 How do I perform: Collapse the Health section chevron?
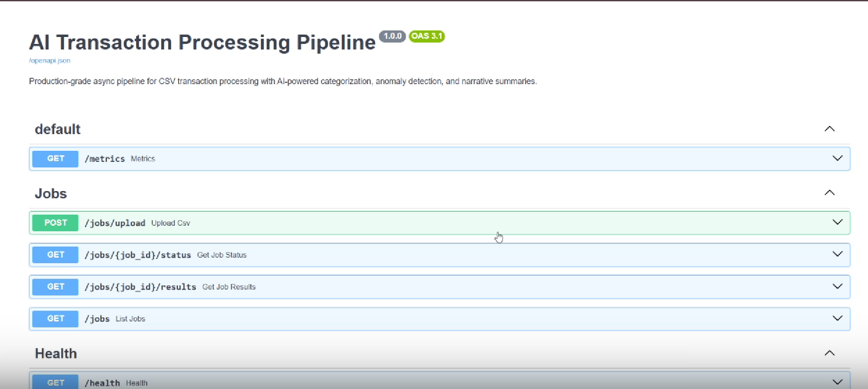[830, 353]
